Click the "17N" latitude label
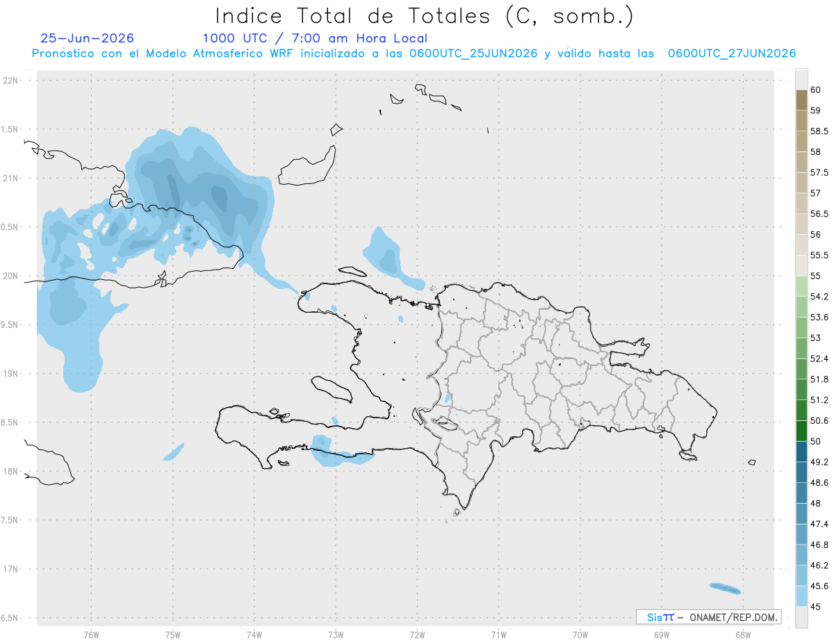The height and width of the screenshot is (644, 834). coord(11,569)
